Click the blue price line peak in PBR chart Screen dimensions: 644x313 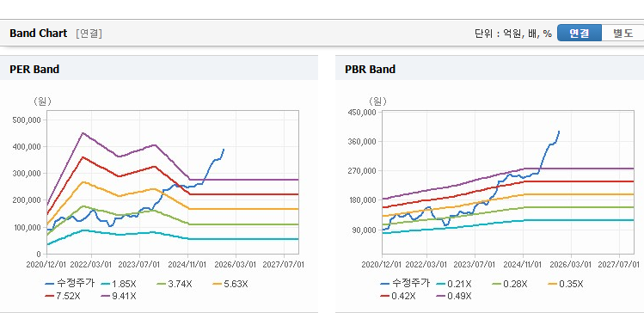pyautogui.click(x=559, y=132)
